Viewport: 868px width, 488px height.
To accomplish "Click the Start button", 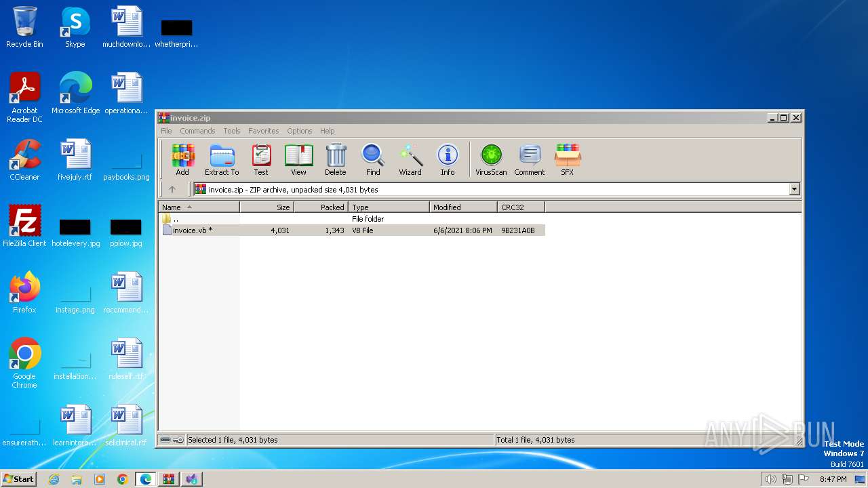I will pos(18,479).
